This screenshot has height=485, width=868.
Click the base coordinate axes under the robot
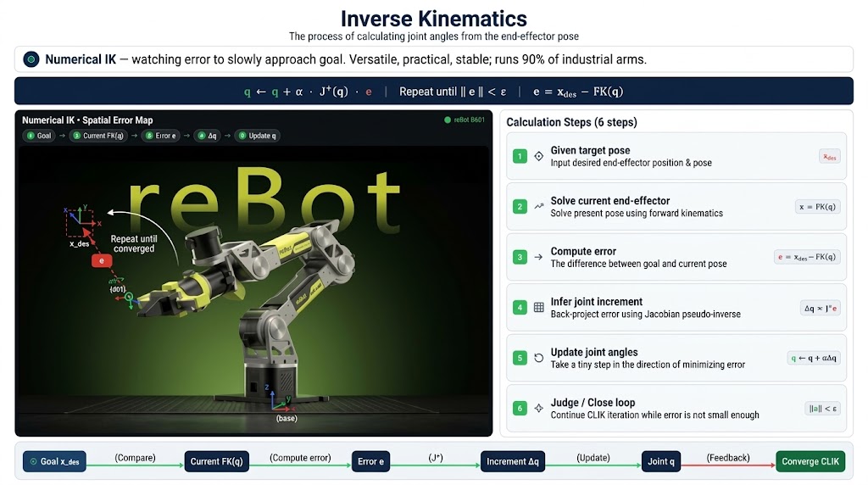pyautogui.click(x=280, y=399)
